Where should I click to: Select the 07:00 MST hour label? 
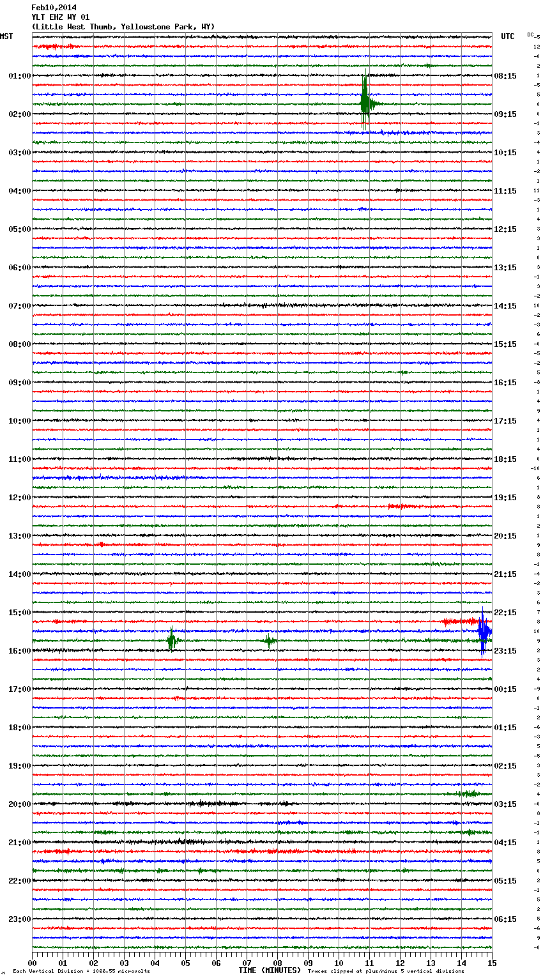(x=20, y=306)
